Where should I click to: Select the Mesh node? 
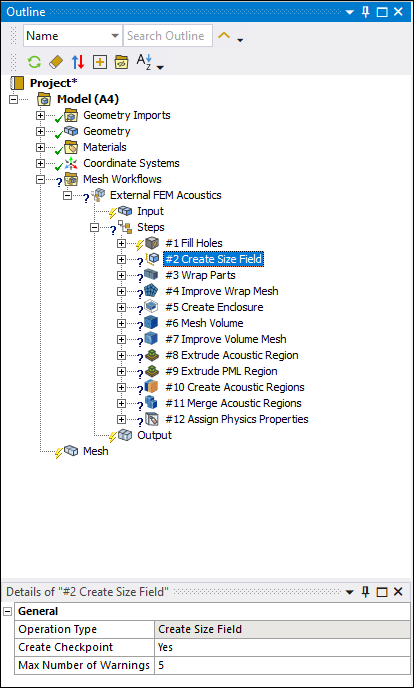point(96,451)
